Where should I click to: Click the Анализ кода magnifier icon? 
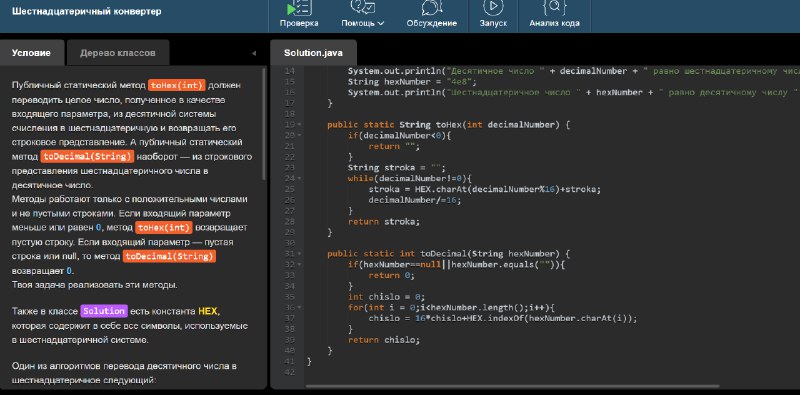(x=554, y=7)
